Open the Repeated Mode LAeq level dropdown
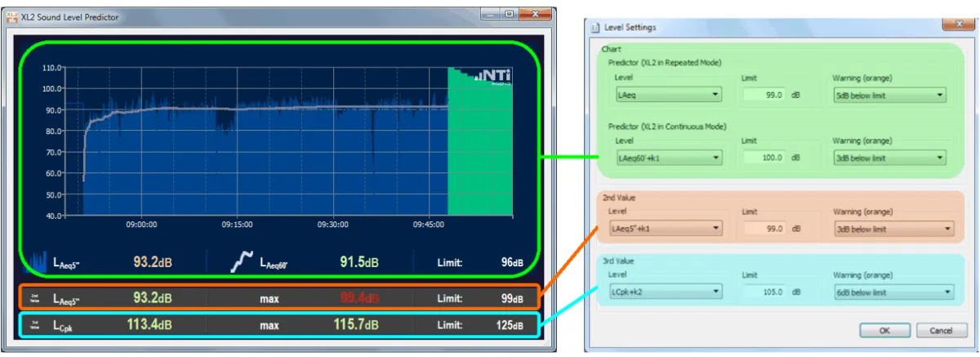Viewport: 980px width, 357px height. [668, 95]
